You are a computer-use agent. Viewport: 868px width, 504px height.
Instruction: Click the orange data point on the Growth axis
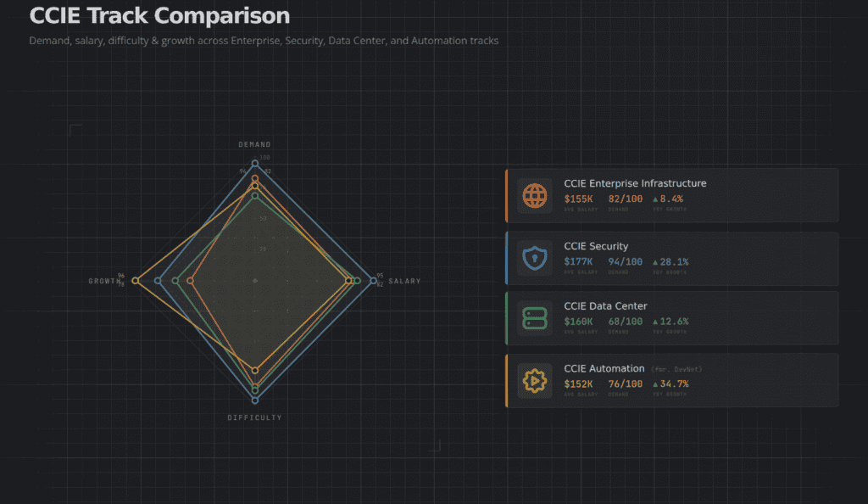click(x=191, y=281)
